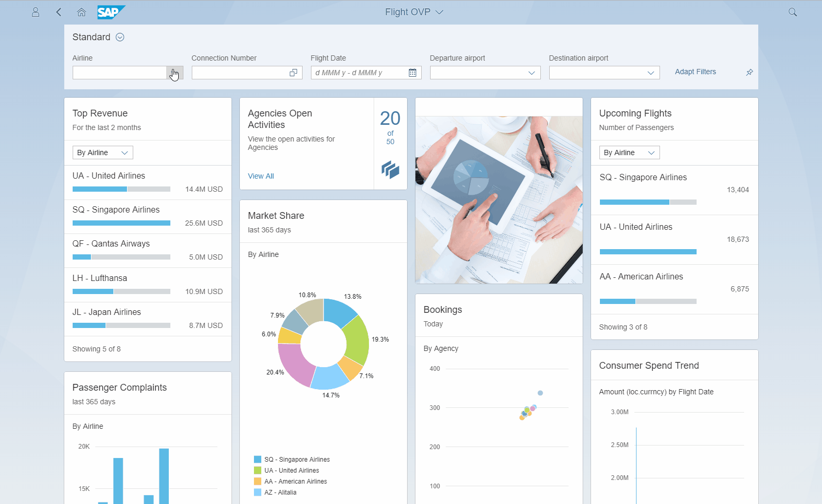Screen dimensions: 822x504
Task: Click the 5.0M USD revenue bar
Action: 121,257
